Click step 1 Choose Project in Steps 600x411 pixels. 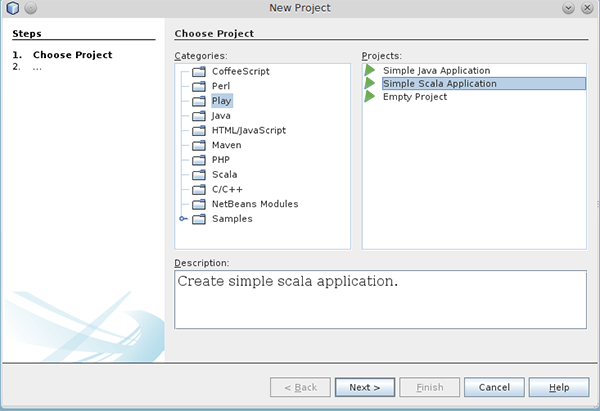point(72,55)
